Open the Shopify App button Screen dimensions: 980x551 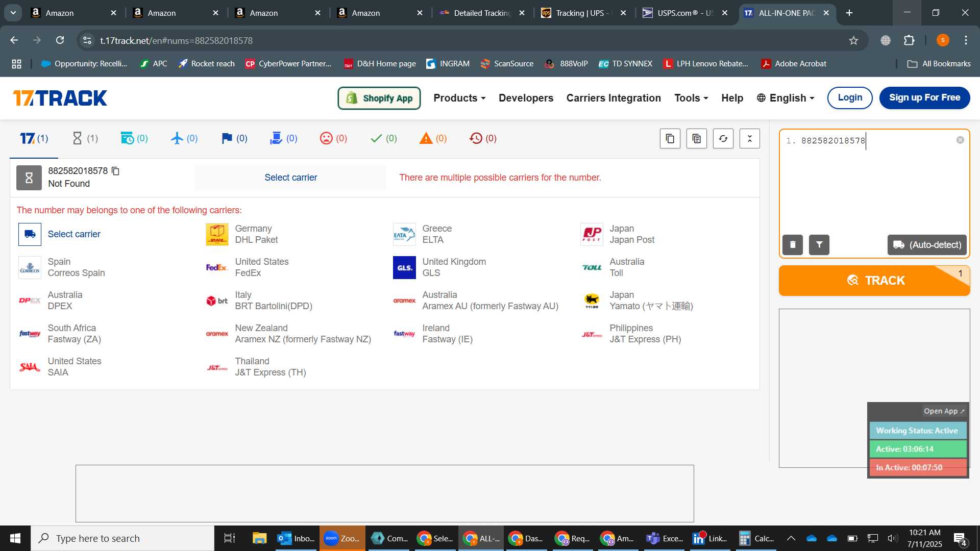point(379,98)
